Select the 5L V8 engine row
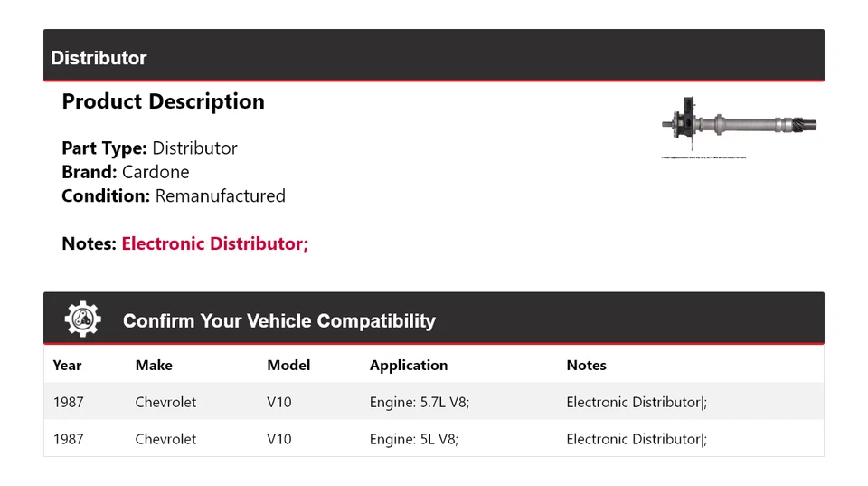This screenshot has width=868, height=486. coord(413,439)
